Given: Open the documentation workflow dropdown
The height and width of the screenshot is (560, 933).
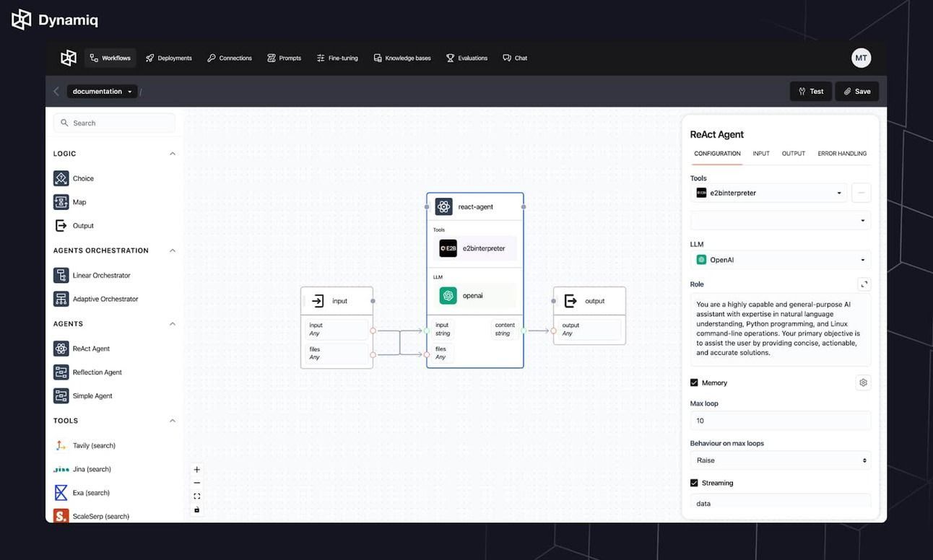Looking at the screenshot, I should [102, 92].
